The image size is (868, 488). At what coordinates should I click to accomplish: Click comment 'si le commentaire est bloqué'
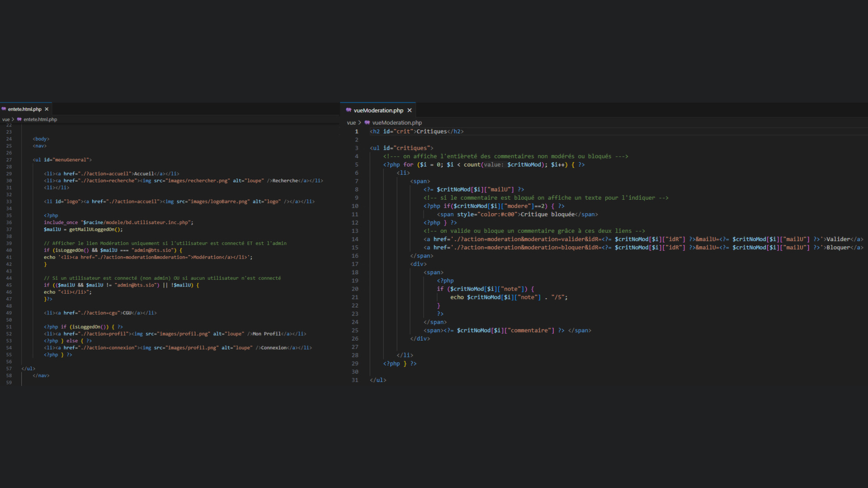(546, 197)
